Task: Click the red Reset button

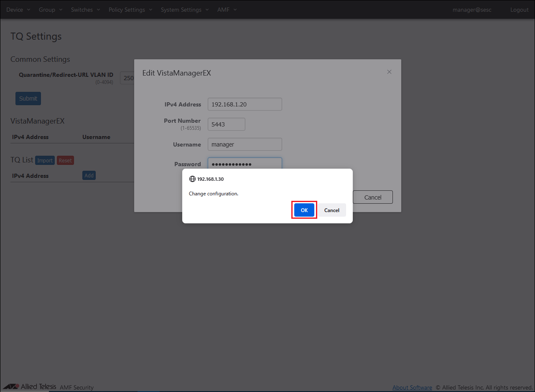Action: pyautogui.click(x=65, y=160)
